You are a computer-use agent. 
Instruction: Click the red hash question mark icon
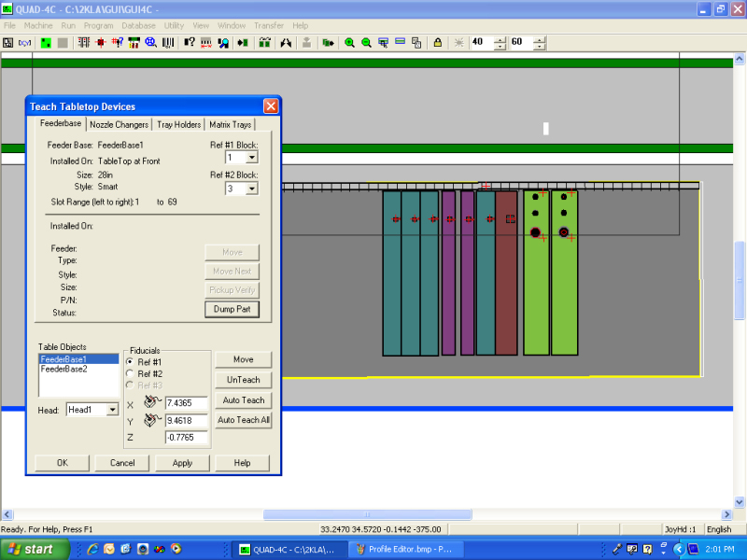pyautogui.click(x=118, y=43)
